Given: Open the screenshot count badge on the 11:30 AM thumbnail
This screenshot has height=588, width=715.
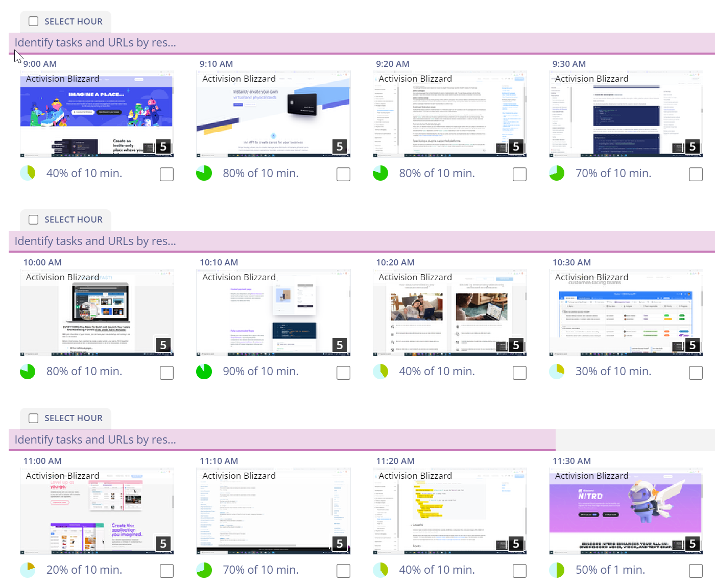Looking at the screenshot, I should point(693,544).
